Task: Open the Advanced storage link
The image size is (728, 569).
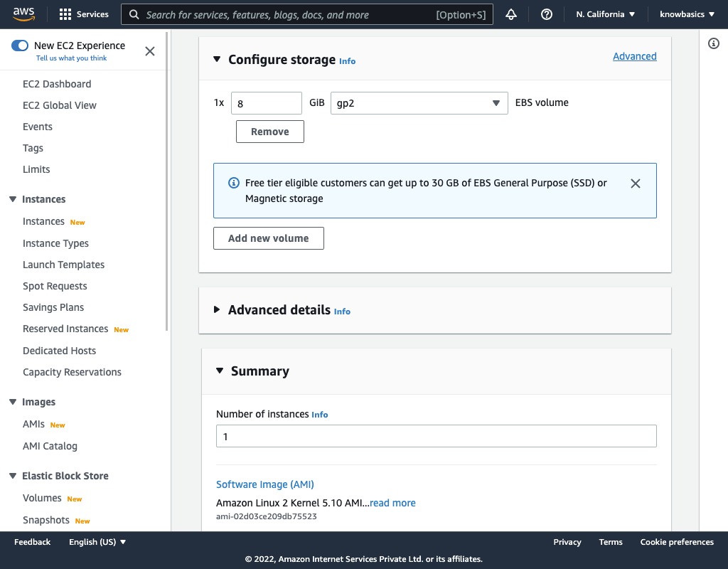Action: coord(635,56)
